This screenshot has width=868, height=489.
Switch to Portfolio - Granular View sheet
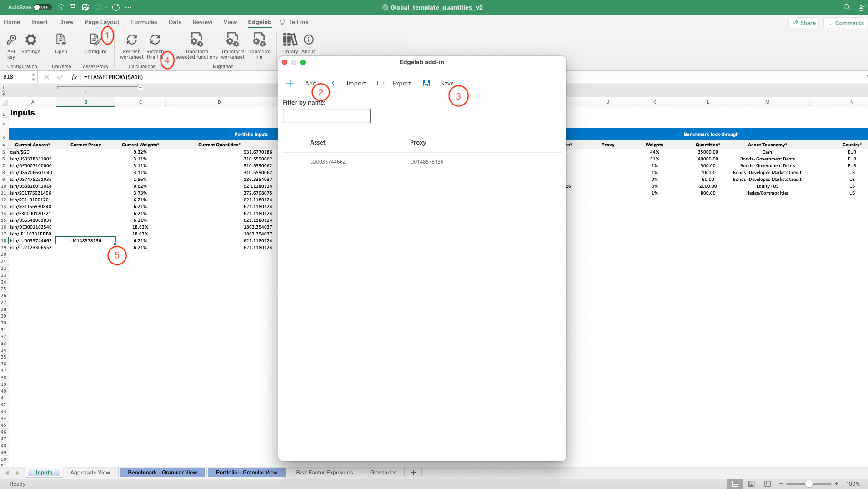point(247,473)
